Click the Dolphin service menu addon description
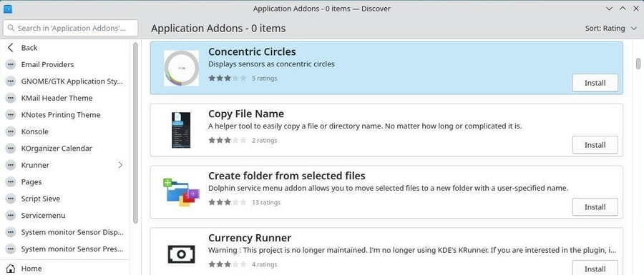The image size is (644, 275). (x=388, y=188)
